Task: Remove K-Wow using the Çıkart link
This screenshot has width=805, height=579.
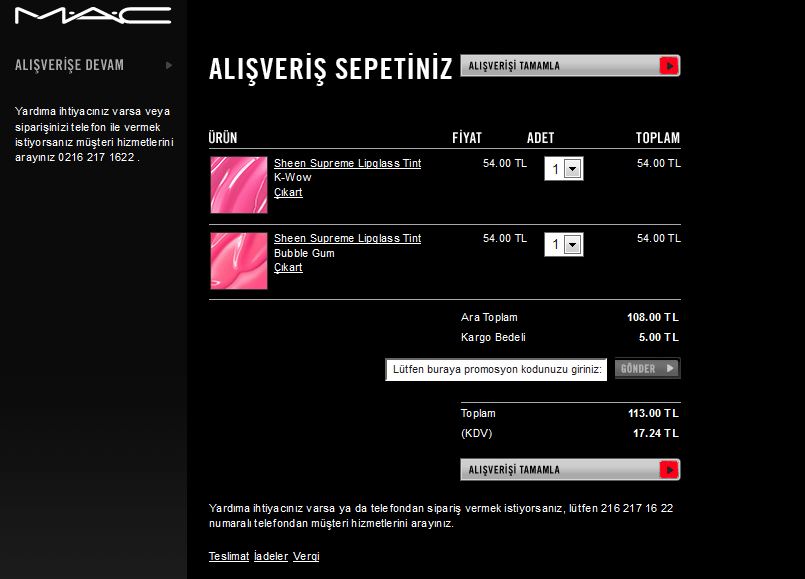Action: 288,192
